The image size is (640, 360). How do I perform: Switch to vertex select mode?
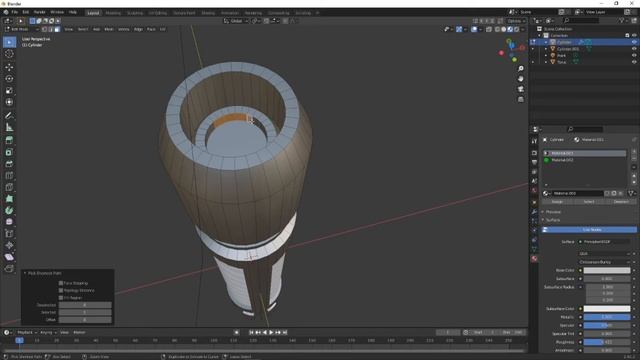pyautogui.click(x=44, y=29)
